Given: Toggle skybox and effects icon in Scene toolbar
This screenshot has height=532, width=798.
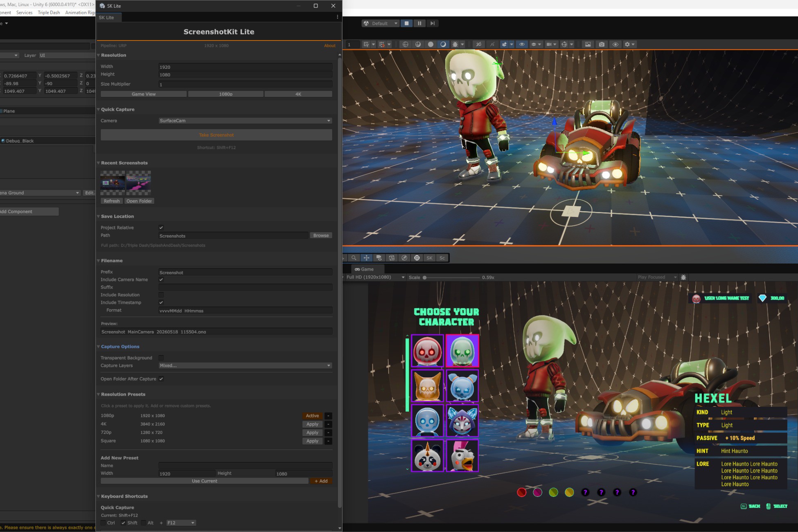Looking at the screenshot, I should coord(505,44).
